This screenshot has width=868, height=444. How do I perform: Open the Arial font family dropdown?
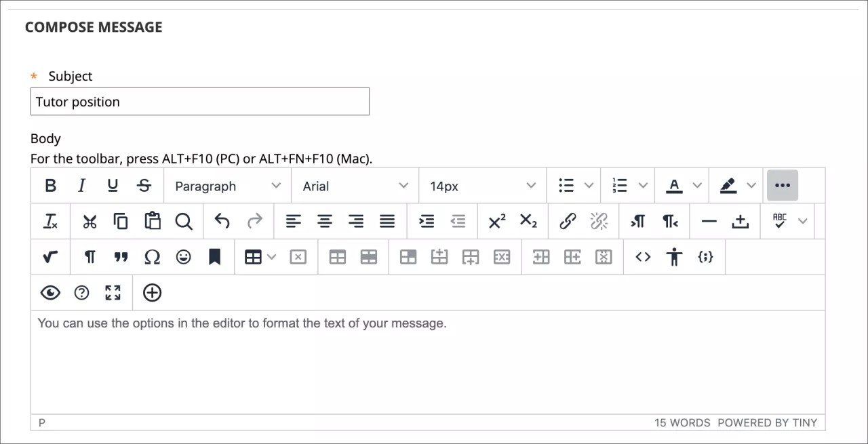coord(354,185)
